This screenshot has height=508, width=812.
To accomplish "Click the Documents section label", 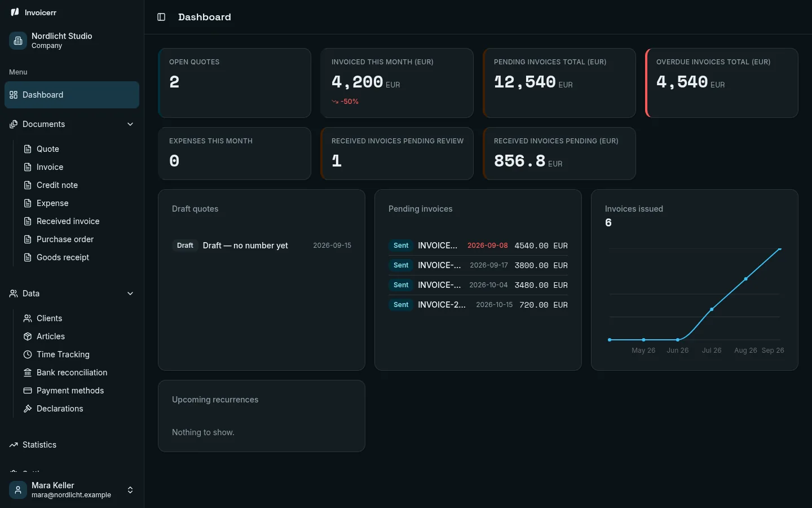I will pos(43,124).
